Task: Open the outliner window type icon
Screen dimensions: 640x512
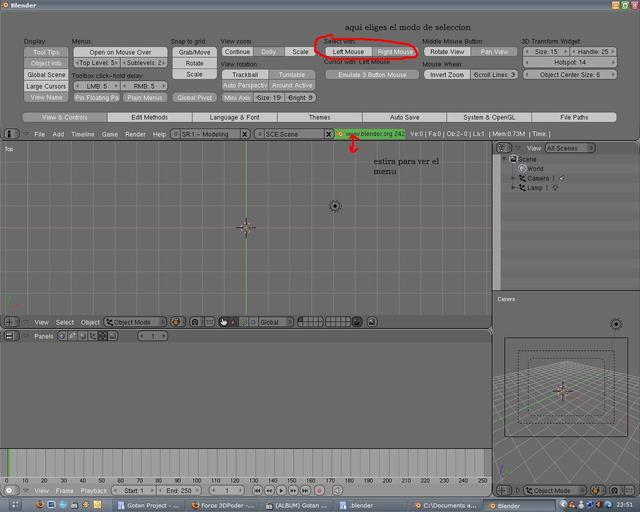Action: (502, 148)
